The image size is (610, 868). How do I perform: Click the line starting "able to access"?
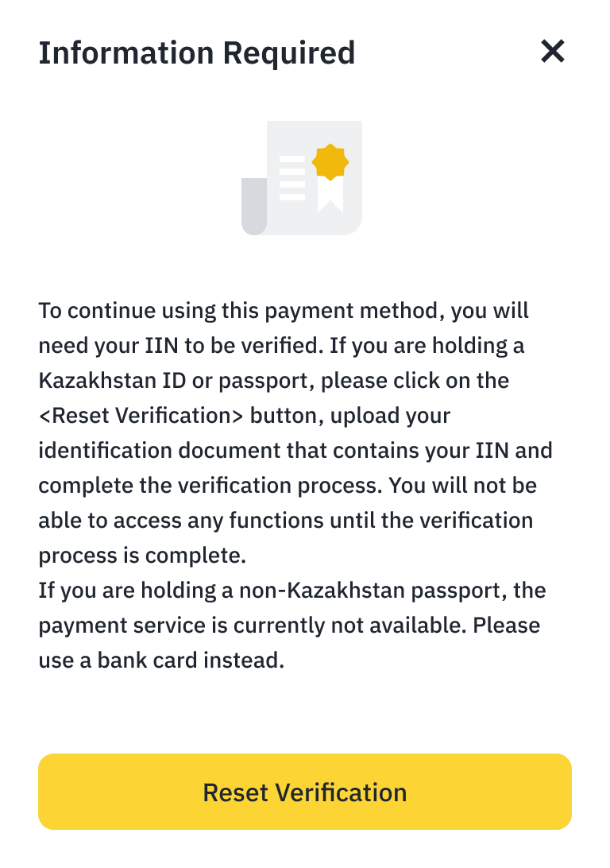click(x=285, y=520)
